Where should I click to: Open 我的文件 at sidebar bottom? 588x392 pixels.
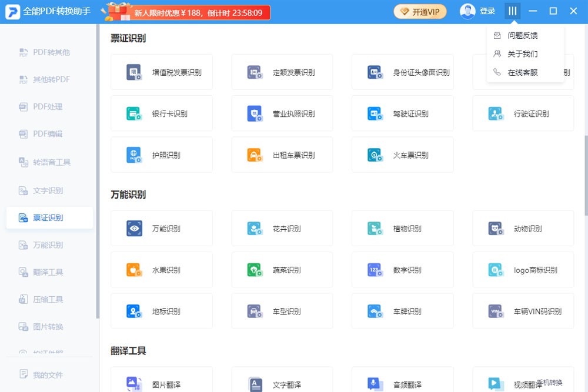pyautogui.click(x=47, y=375)
